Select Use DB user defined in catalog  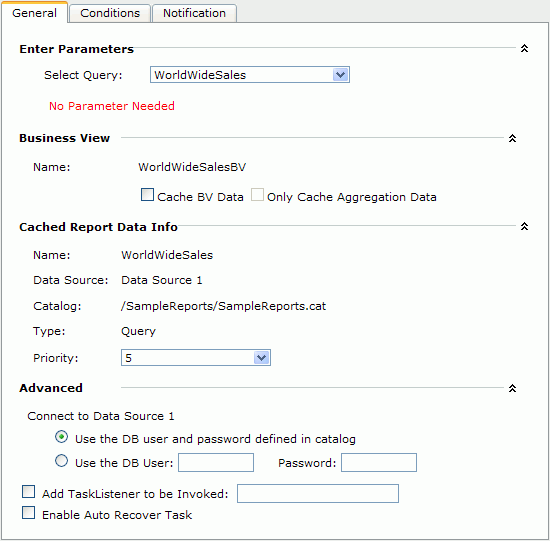(x=61, y=437)
